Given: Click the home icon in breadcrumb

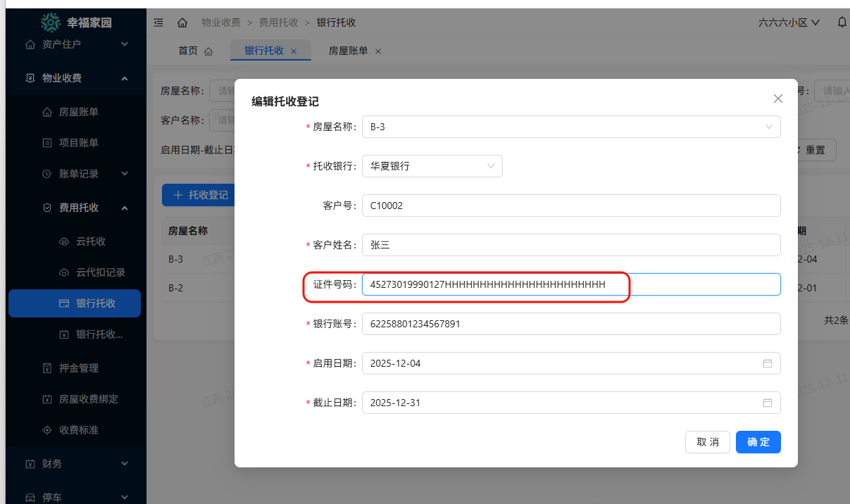Looking at the screenshot, I should (x=182, y=23).
